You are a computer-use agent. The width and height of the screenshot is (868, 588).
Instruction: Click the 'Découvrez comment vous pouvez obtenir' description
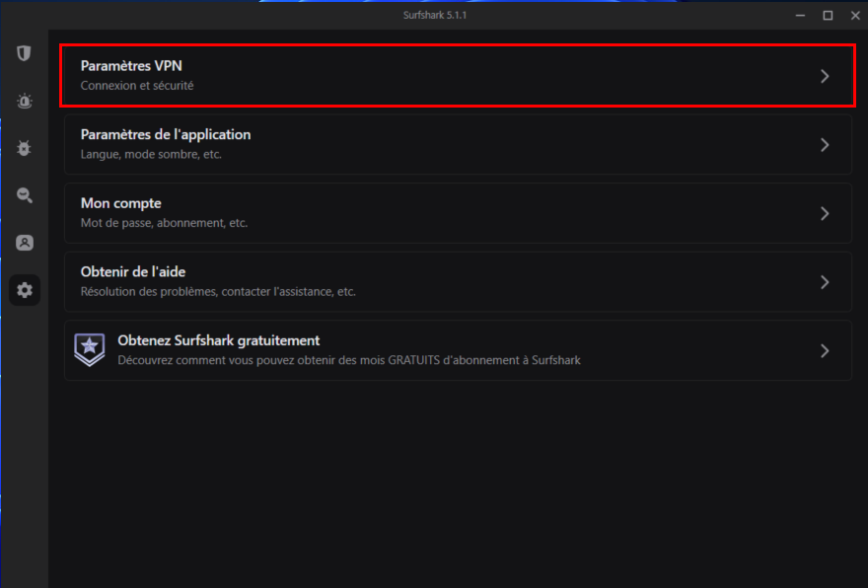click(x=349, y=360)
